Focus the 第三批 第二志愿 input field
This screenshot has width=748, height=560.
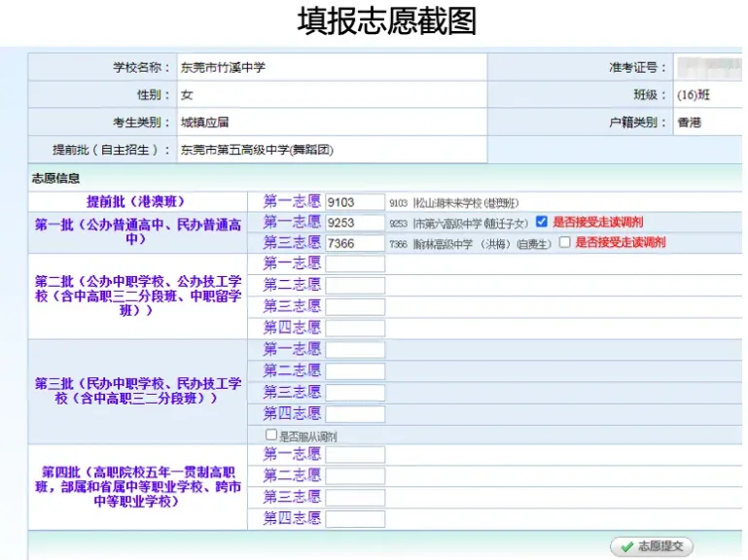pos(355,371)
